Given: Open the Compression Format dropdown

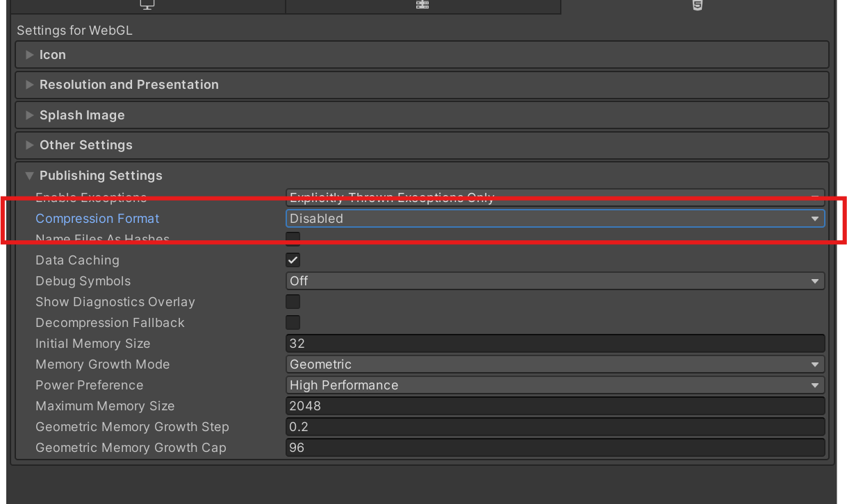Looking at the screenshot, I should click(554, 218).
